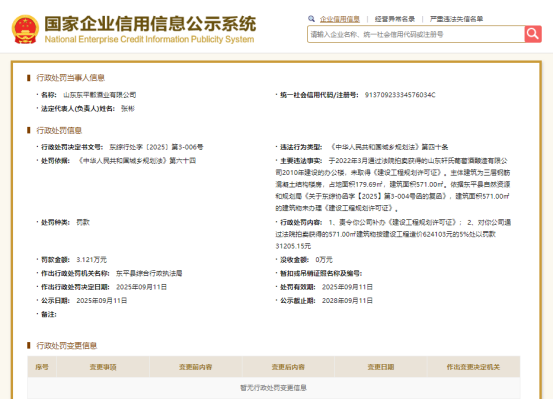Image resolution: width=554 pixels, height=400 pixels.
Task: Click the 公示截止期 value 2028年09月11日
Action: click(347, 301)
